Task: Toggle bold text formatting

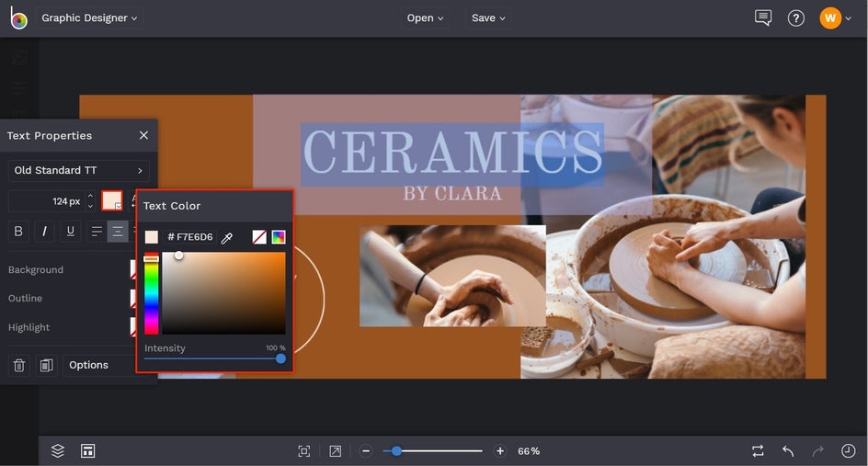Action: (x=18, y=232)
